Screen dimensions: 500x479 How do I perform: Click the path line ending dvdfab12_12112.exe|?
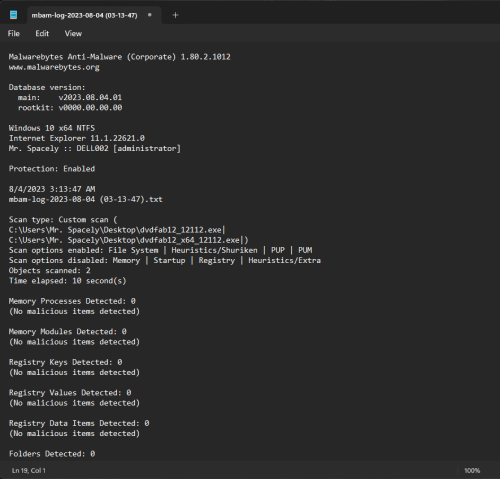pos(117,230)
